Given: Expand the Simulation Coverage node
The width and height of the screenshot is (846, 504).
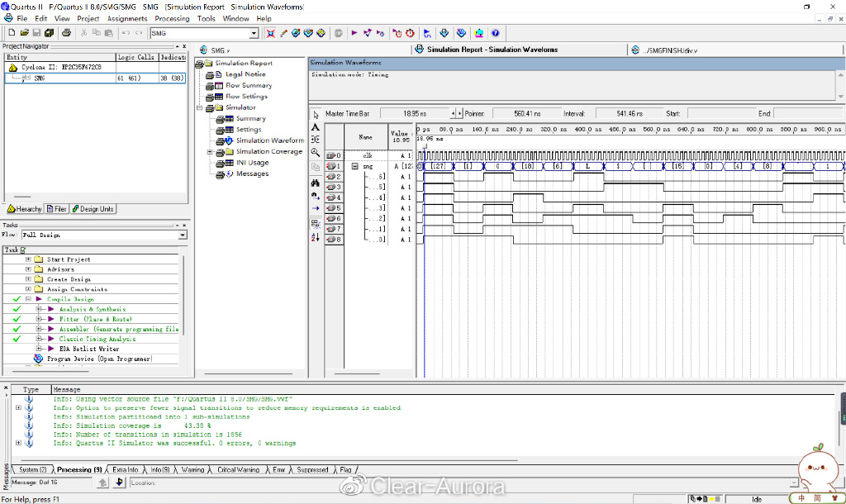Looking at the screenshot, I should (x=211, y=152).
